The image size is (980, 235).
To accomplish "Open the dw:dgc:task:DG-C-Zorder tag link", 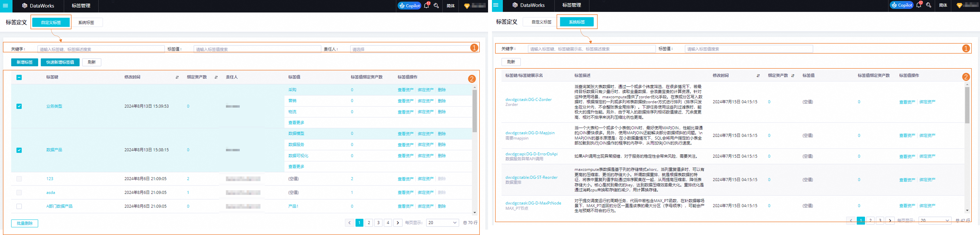I will click(x=528, y=100).
